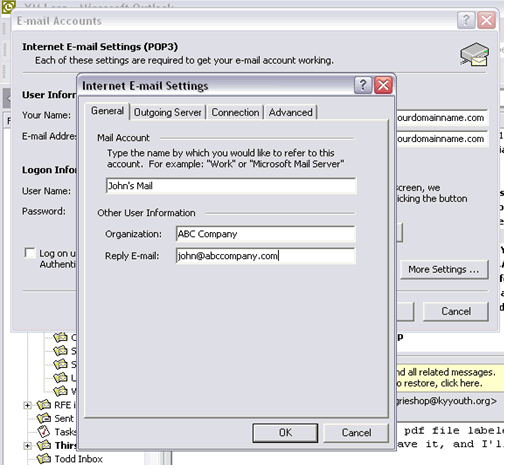Screen dimensions: 505x469
Task: Click the mail account name field
Action: coord(231,186)
